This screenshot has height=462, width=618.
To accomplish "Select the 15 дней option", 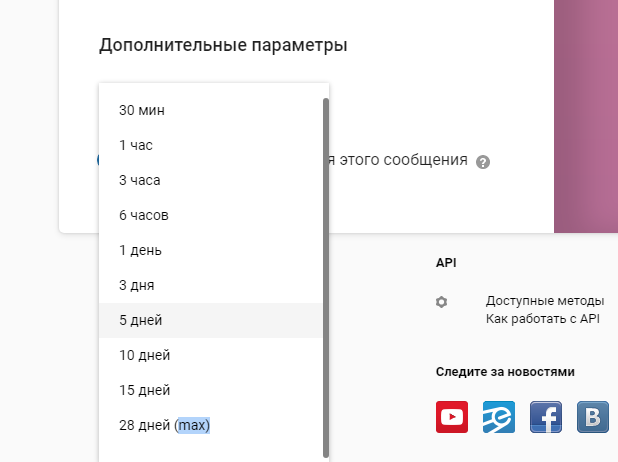I will pyautogui.click(x=144, y=390).
